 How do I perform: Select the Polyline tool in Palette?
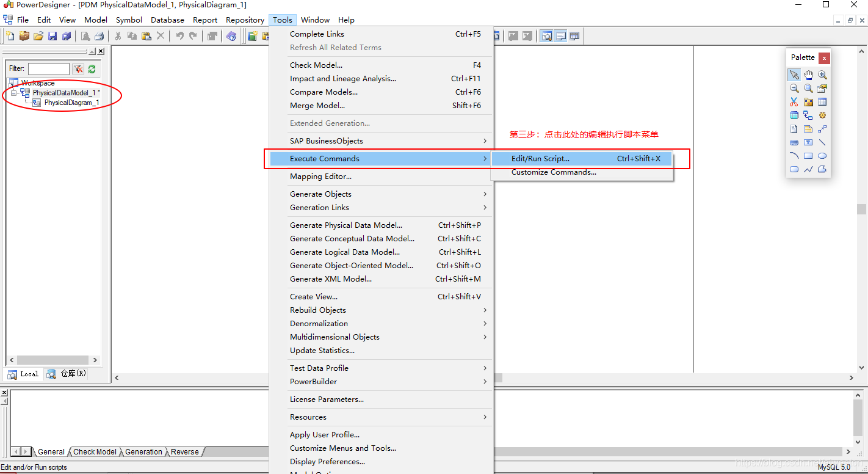coord(808,169)
